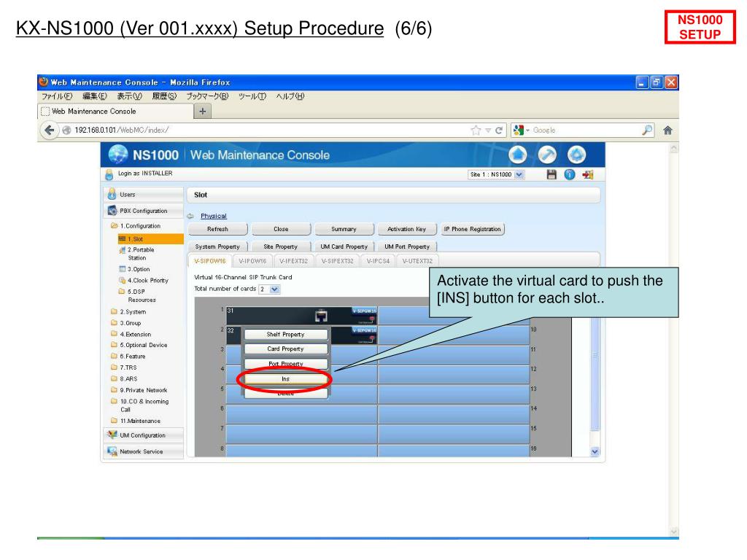Viewport: 747px width, 560px height.
Task: Click the Users sidebar icon
Action: [x=112, y=194]
